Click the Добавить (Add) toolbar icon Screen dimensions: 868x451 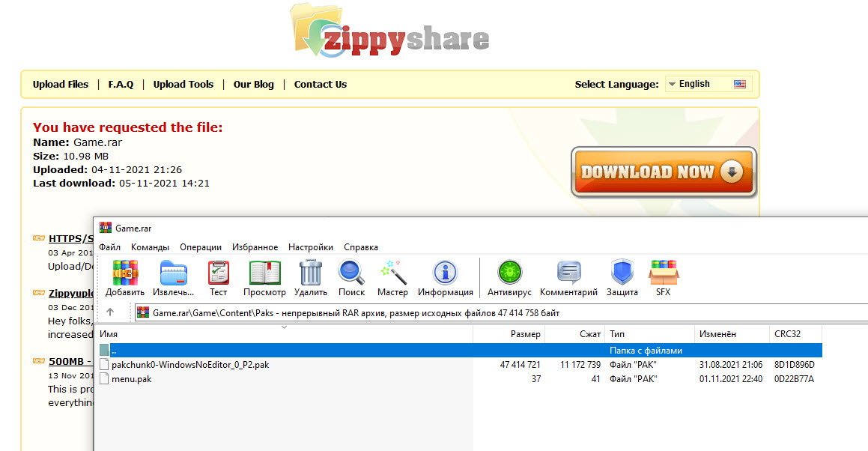[125, 274]
